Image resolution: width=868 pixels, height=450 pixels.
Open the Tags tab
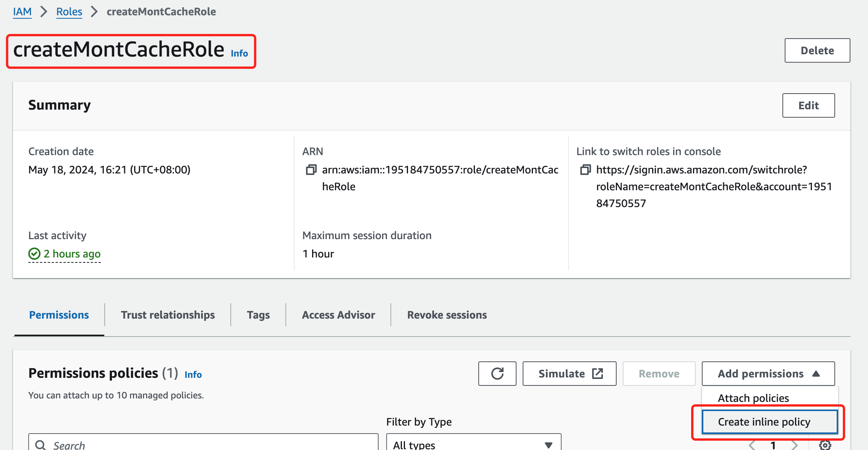click(258, 315)
